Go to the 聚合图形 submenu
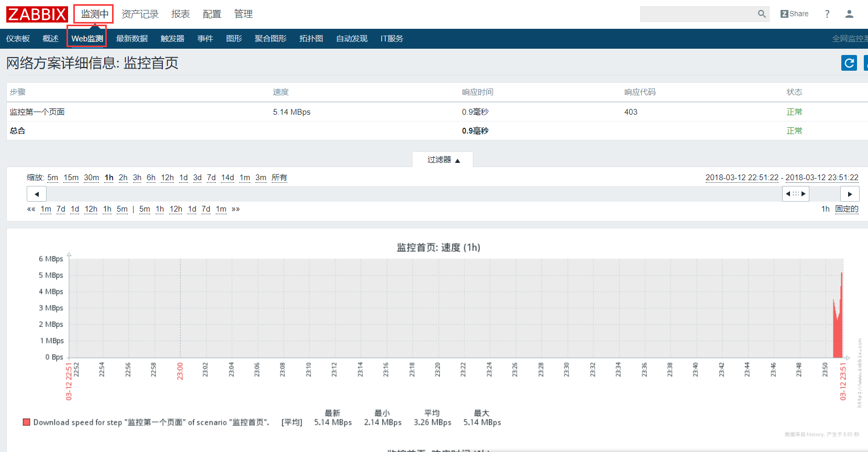868x452 pixels. coord(271,39)
